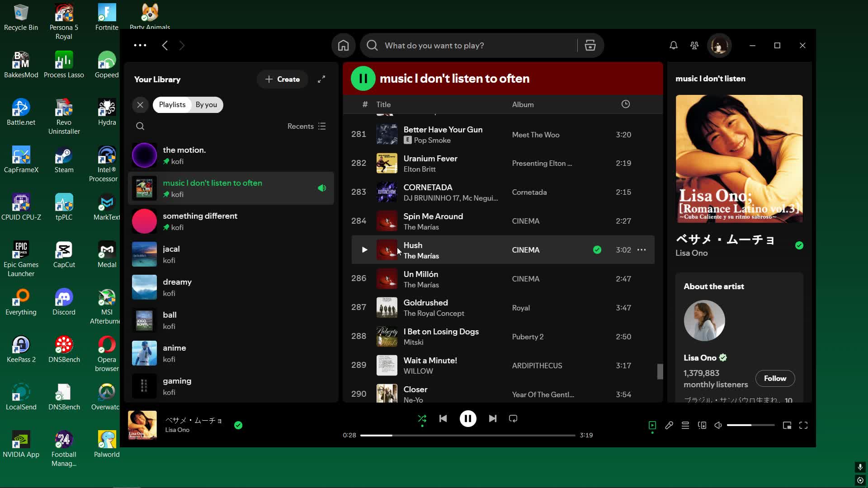Clear the library filters with the X

pyautogui.click(x=140, y=105)
